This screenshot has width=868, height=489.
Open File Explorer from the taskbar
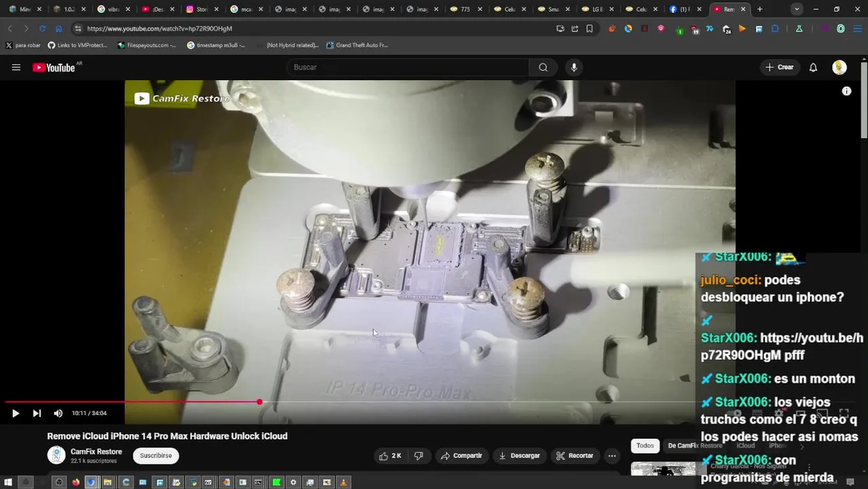click(107, 482)
